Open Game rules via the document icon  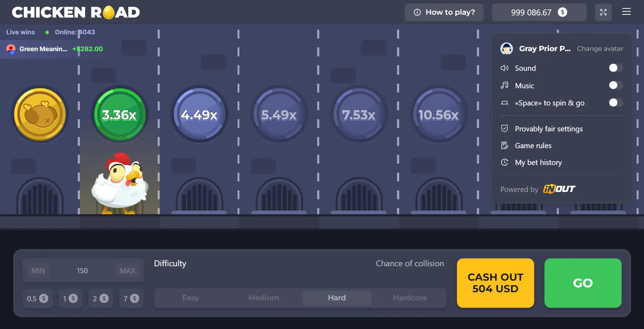505,145
